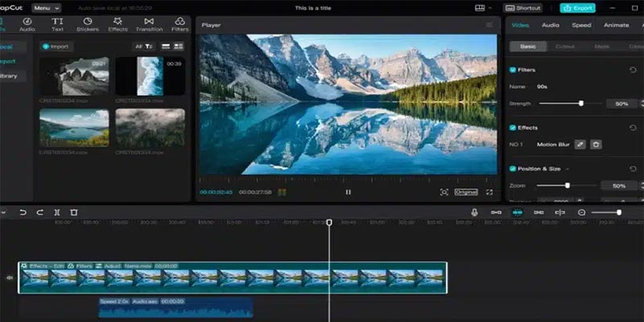Uncheck the Filters checkbox
Screen dimensions: 644x322
click(513, 70)
